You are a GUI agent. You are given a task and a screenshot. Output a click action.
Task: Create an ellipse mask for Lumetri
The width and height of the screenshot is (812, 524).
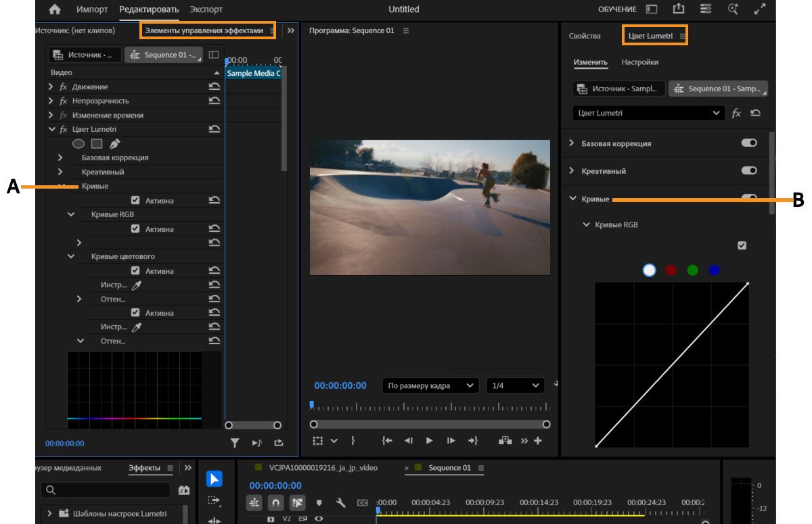78,143
